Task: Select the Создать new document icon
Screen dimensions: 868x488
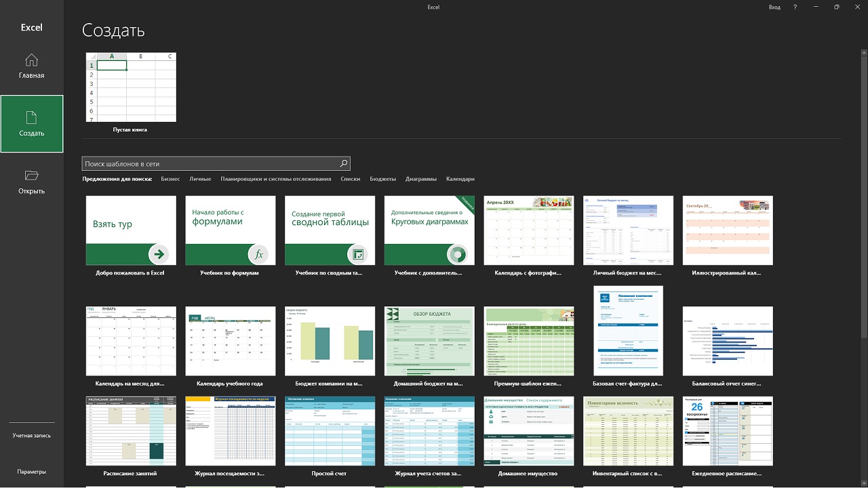Action: tap(31, 118)
